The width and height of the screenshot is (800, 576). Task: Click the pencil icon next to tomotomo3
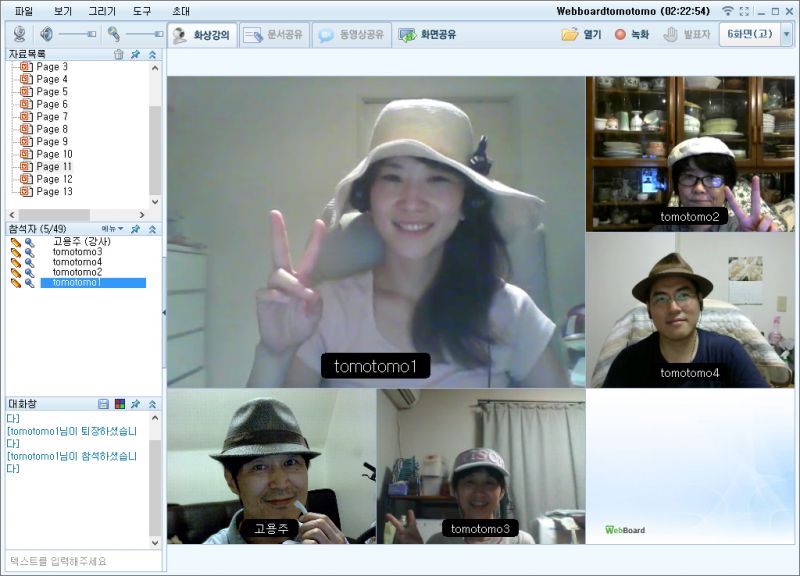click(15, 252)
